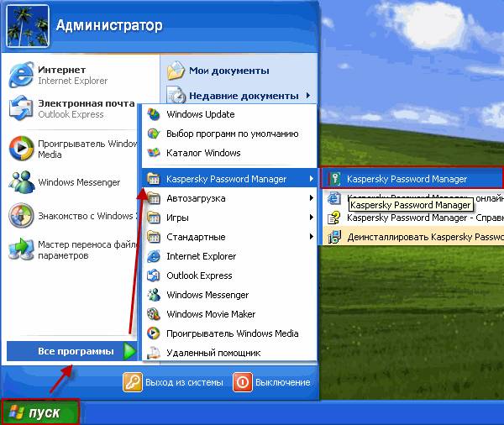
Task: Click the Windows Media Player icon in left pane
Action: (21, 148)
